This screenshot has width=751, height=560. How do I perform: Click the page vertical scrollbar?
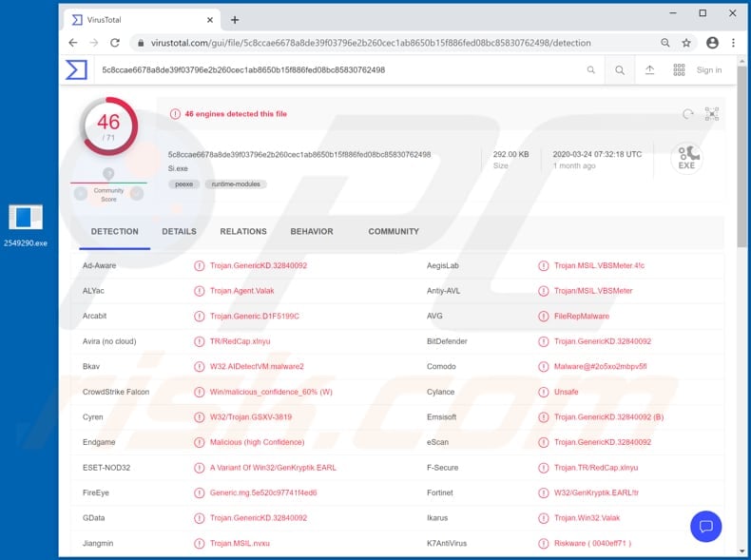point(741,157)
